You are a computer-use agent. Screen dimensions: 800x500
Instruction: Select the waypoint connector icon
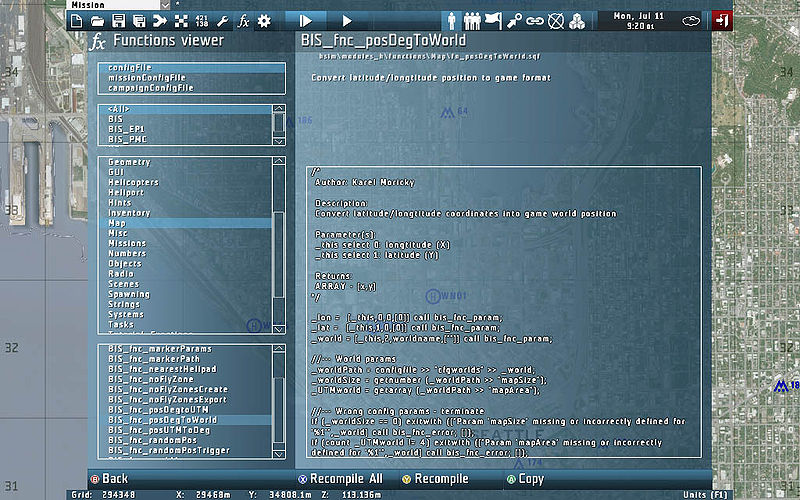(x=514, y=21)
